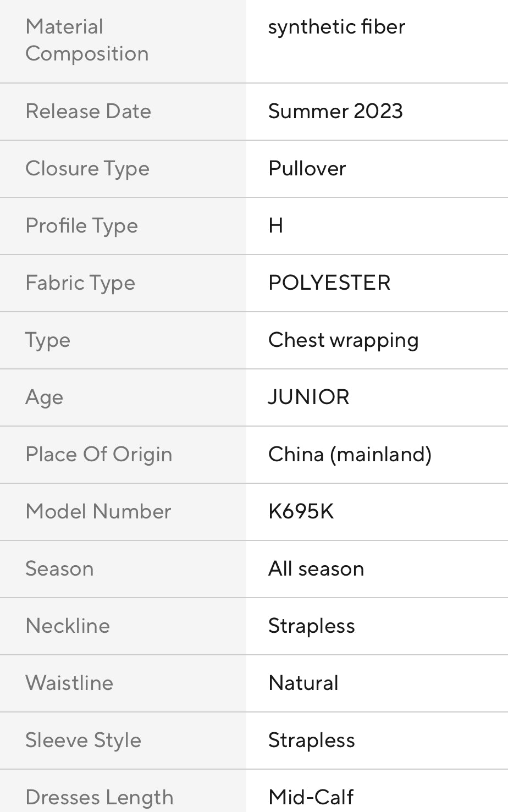Click the 'JUNIOR' age value

[x=308, y=397]
